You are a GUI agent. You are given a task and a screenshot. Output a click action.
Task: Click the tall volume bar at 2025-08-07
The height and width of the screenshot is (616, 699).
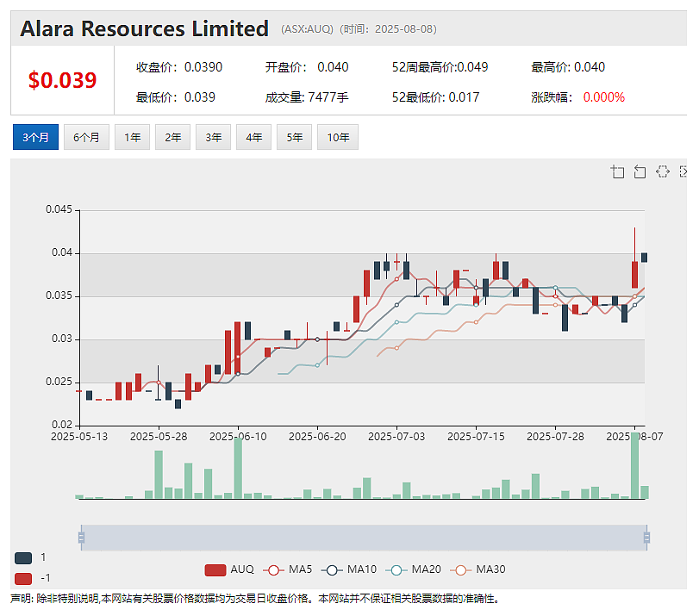(x=635, y=465)
